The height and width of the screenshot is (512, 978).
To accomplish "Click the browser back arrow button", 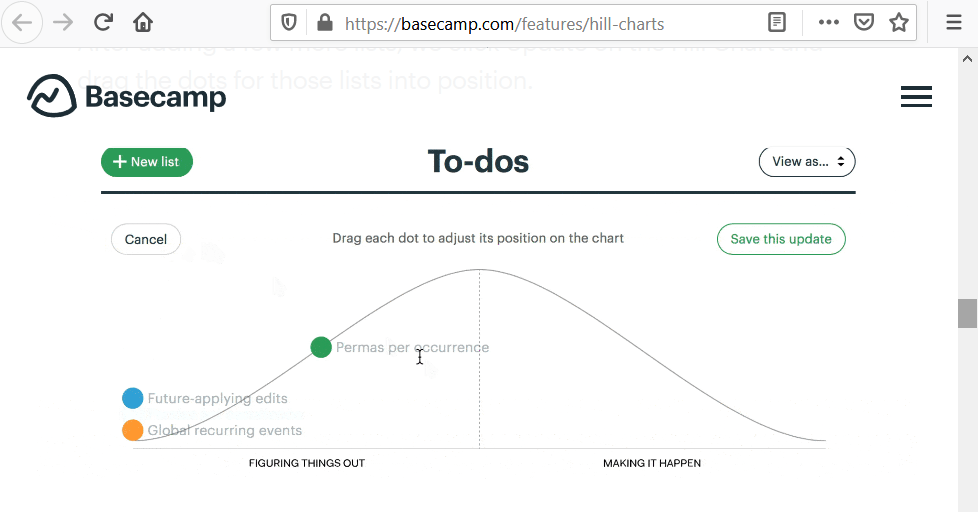I will pos(22,22).
